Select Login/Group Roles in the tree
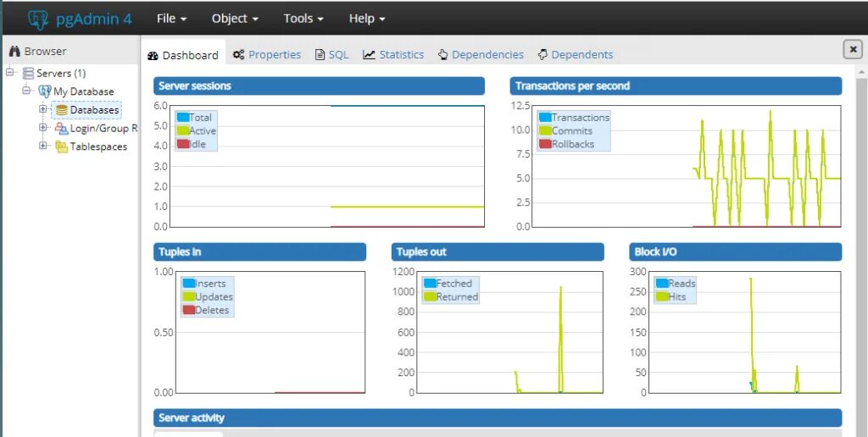This screenshot has height=437, width=868. coord(103,129)
